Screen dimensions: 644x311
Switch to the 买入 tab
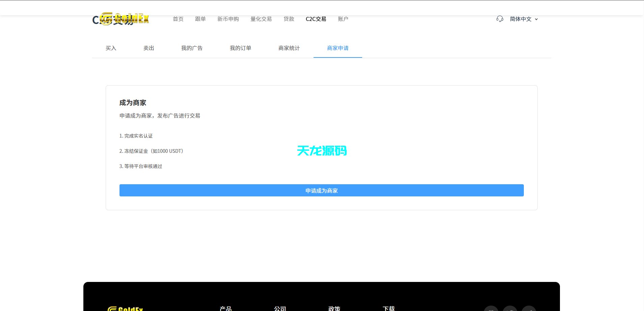[111, 48]
